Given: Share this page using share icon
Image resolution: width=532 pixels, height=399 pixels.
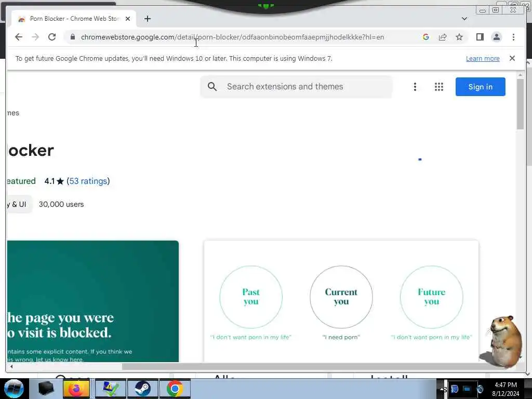Looking at the screenshot, I should (443, 37).
